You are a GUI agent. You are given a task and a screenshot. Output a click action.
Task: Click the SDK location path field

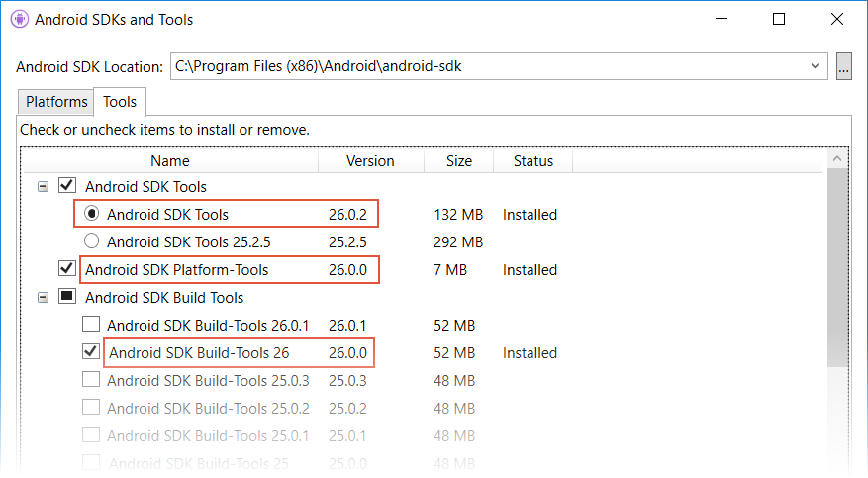pos(487,66)
